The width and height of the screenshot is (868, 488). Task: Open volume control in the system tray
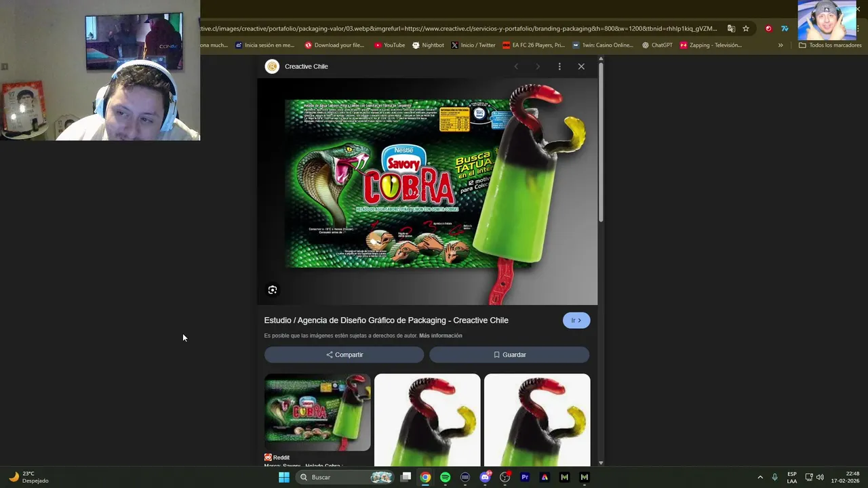click(820, 477)
